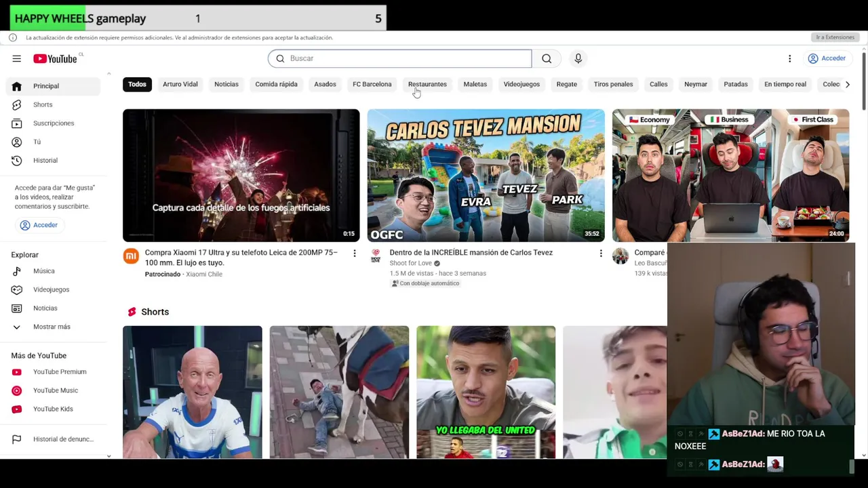
Task: Select the Neymar chip
Action: [x=696, y=84]
